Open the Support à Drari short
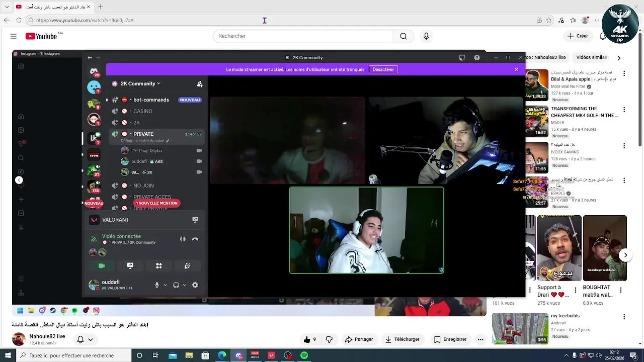 click(x=559, y=248)
